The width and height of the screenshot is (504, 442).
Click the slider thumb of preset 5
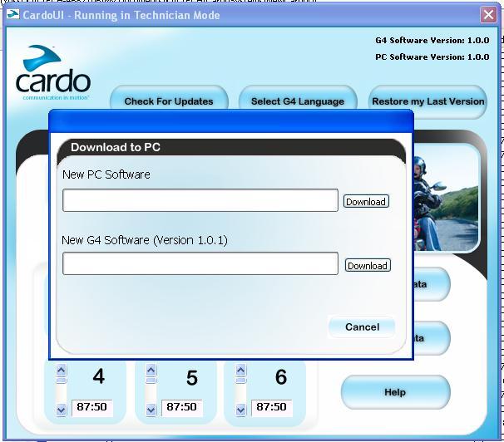[151, 381]
